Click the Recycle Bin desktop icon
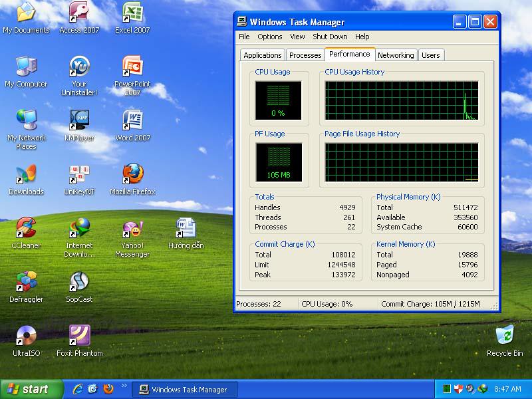The width and height of the screenshot is (532, 399). click(505, 340)
